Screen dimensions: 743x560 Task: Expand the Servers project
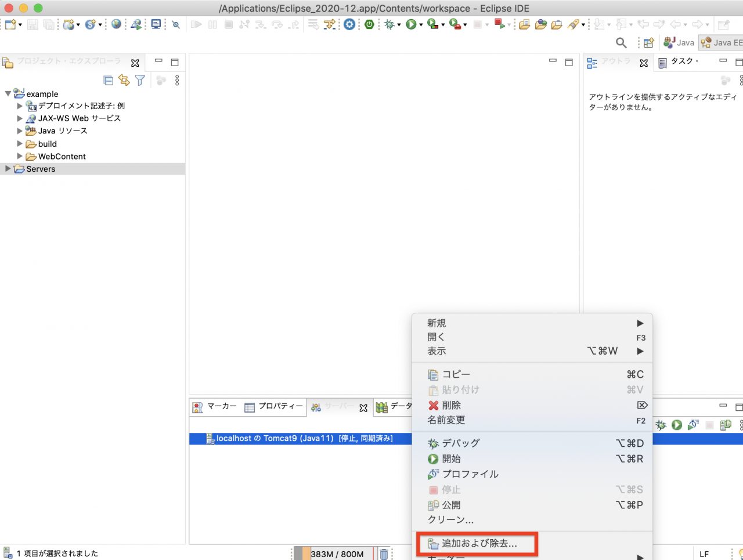[8, 169]
